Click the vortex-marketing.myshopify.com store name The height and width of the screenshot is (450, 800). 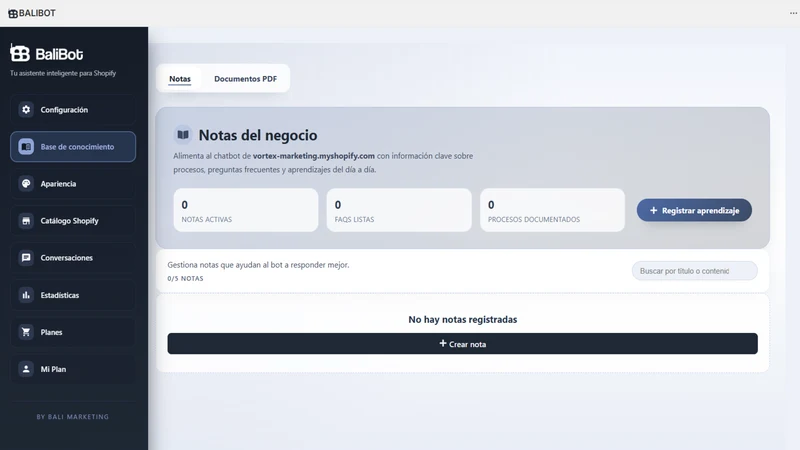point(314,156)
